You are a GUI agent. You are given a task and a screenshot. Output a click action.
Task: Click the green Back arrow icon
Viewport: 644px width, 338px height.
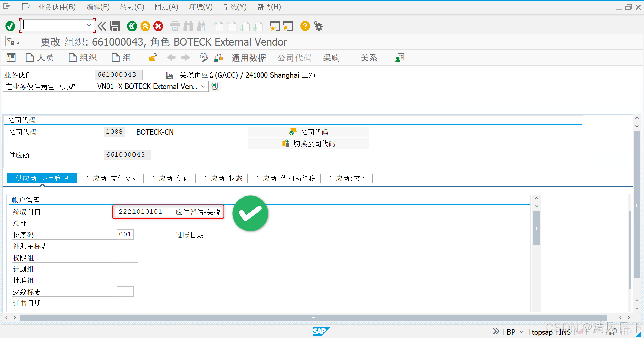[132, 26]
